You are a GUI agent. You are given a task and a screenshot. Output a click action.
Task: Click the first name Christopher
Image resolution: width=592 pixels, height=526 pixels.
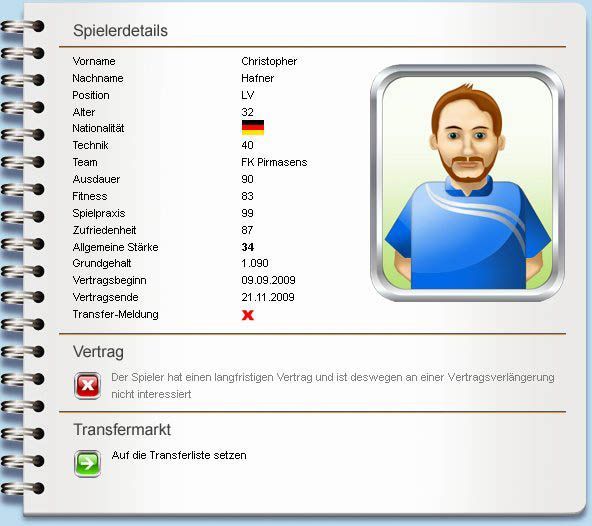(x=269, y=61)
